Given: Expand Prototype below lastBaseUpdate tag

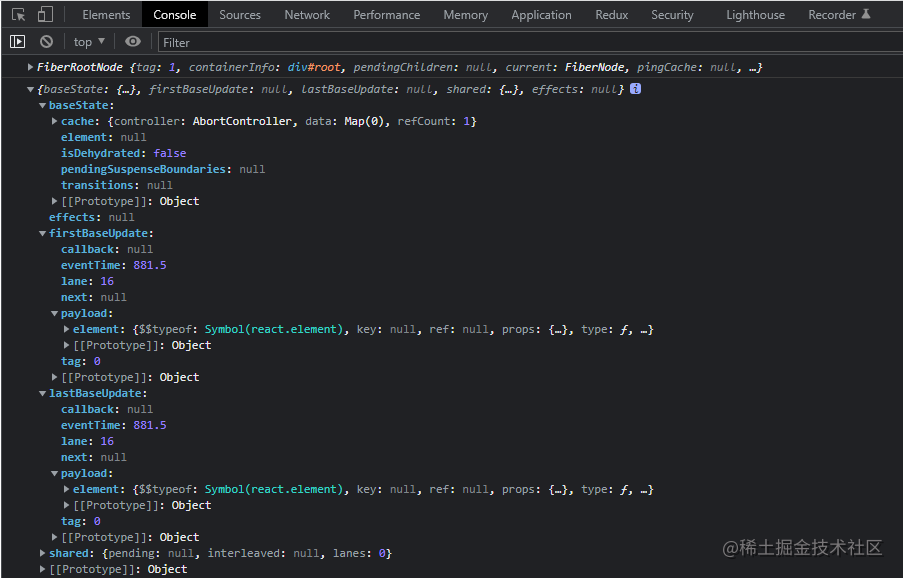Looking at the screenshot, I should coord(54,537).
